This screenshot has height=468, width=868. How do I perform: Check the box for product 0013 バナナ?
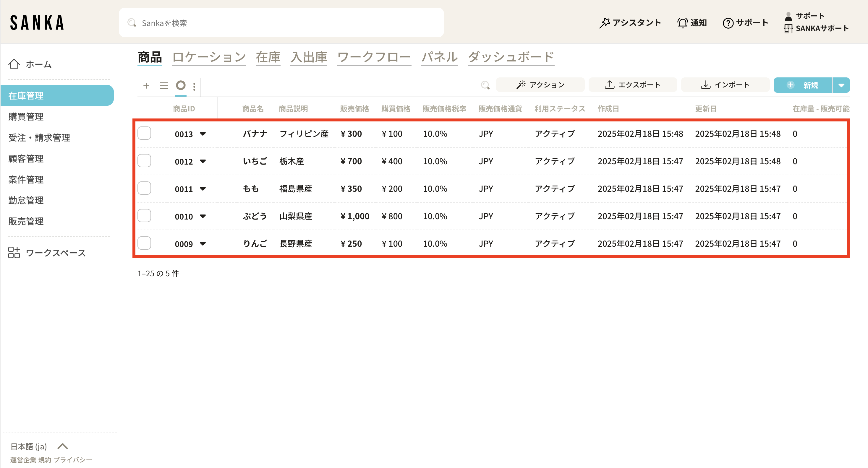tap(144, 133)
